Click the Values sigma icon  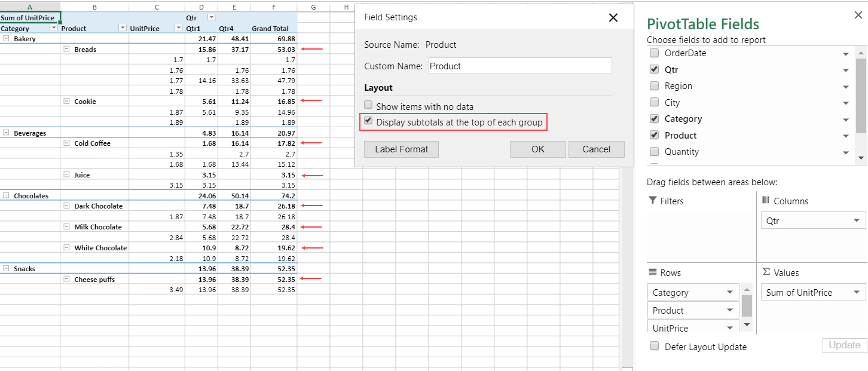(x=766, y=272)
